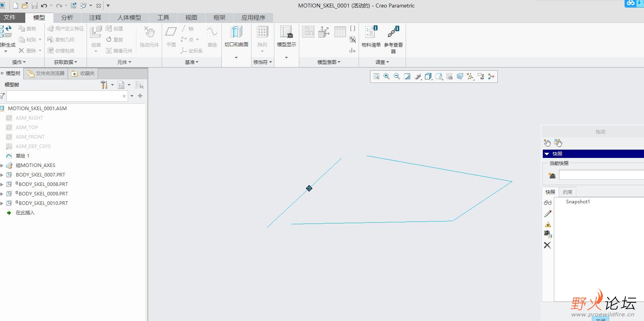Click the Zoom In magnifier icon
644x321 pixels.
[387, 77]
